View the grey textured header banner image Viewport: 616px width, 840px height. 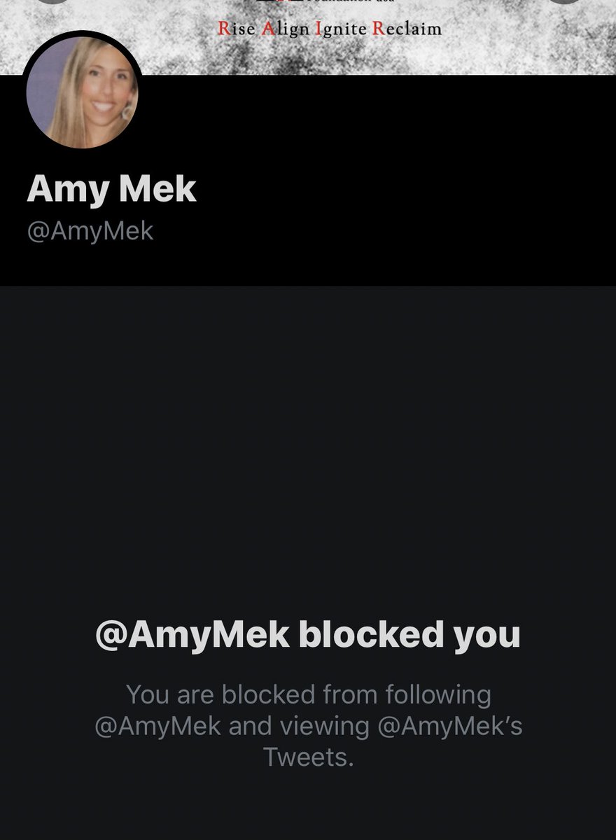click(x=308, y=37)
